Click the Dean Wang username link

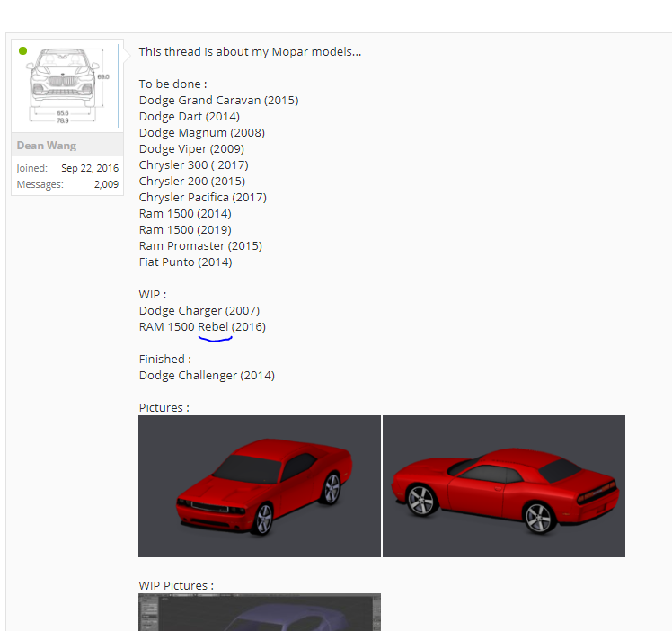click(47, 146)
